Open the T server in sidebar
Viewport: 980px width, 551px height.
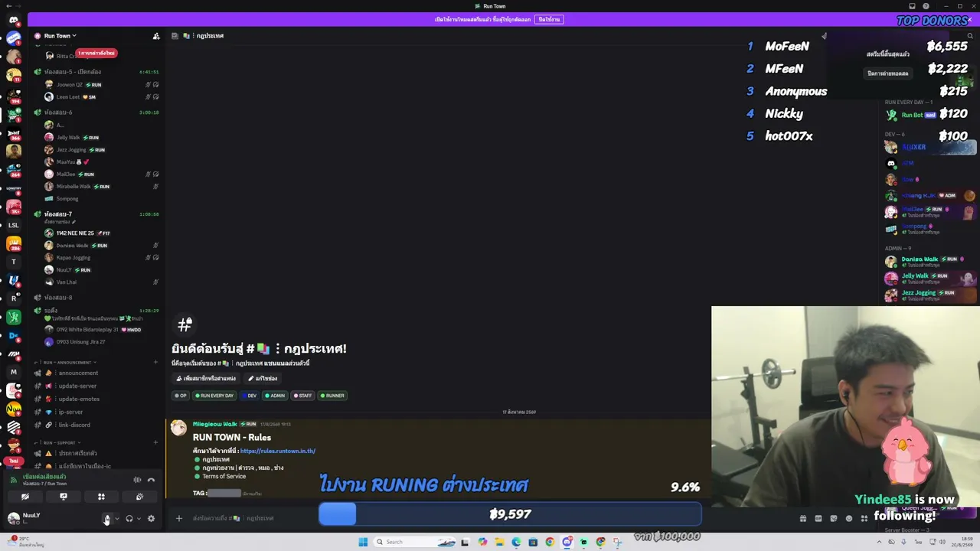13,262
